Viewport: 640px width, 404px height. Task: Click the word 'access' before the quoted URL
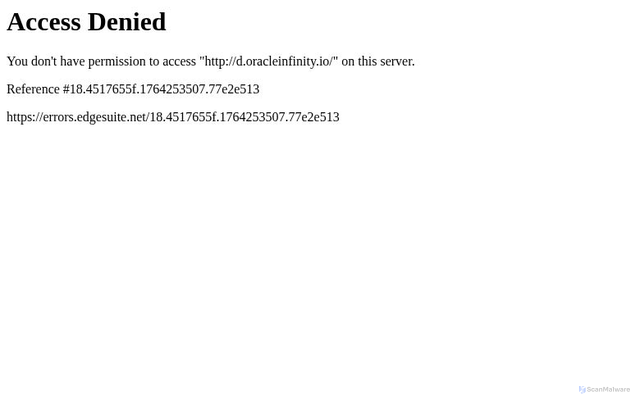(x=179, y=62)
